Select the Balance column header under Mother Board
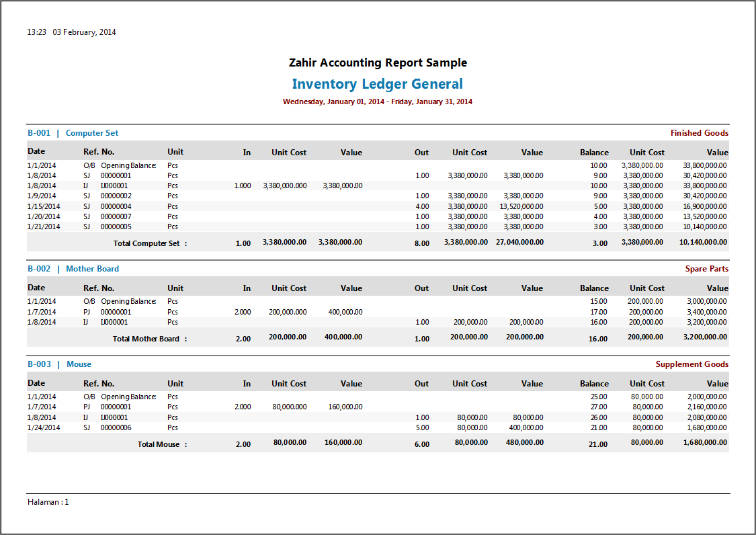 [x=594, y=288]
